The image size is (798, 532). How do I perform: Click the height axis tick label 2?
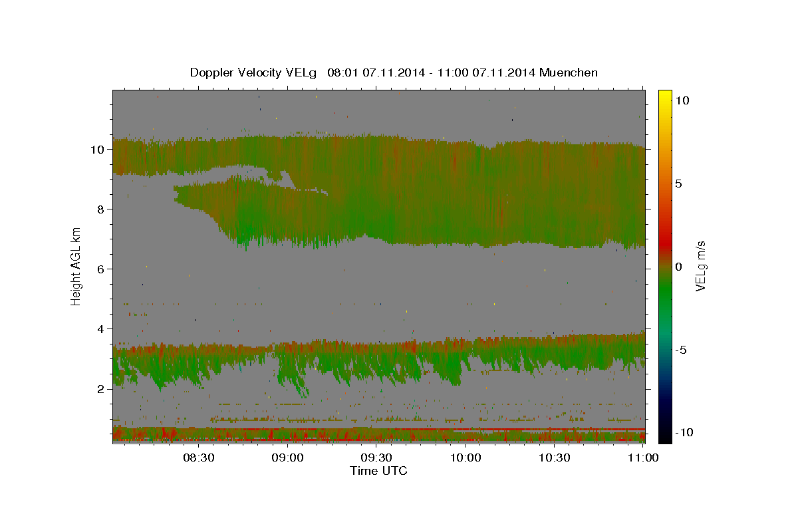point(101,389)
